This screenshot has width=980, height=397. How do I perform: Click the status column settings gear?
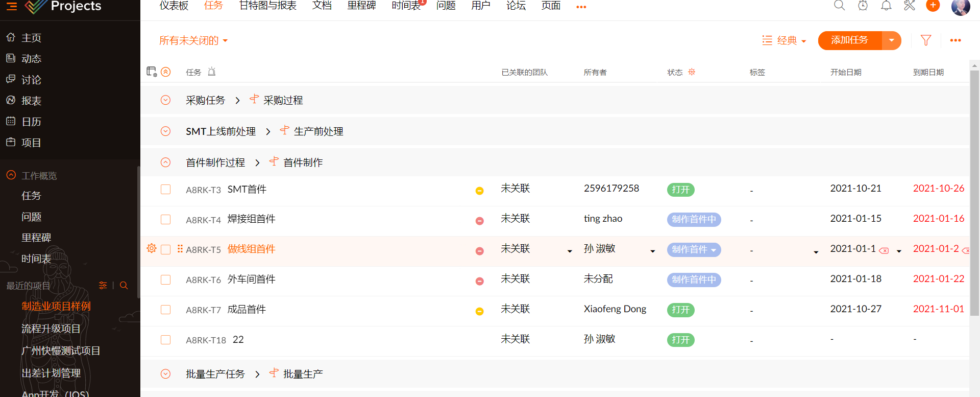pos(692,72)
